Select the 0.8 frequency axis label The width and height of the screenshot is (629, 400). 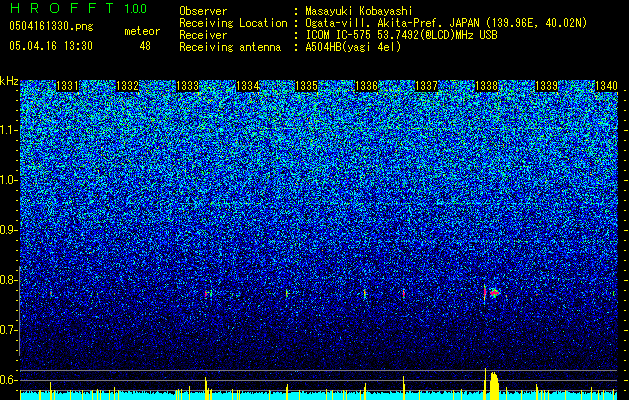click(x=8, y=280)
